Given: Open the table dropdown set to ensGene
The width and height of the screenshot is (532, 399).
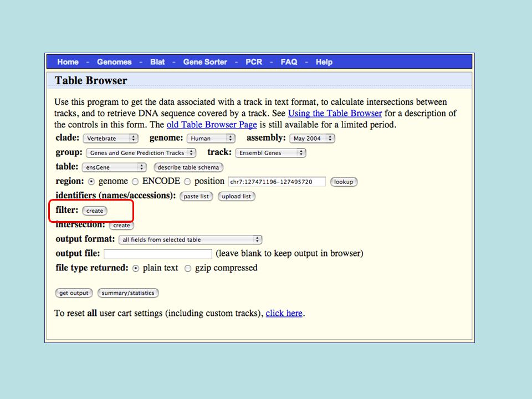Looking at the screenshot, I should click(114, 167).
